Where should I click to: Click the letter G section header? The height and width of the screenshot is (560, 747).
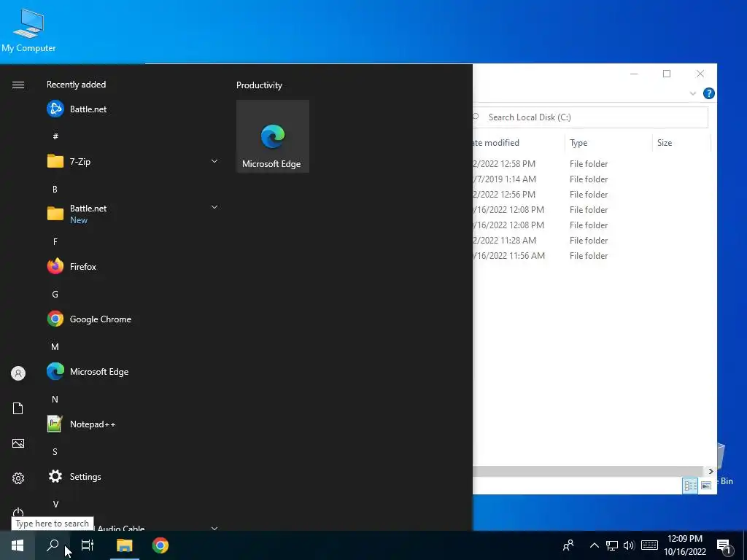pos(55,295)
